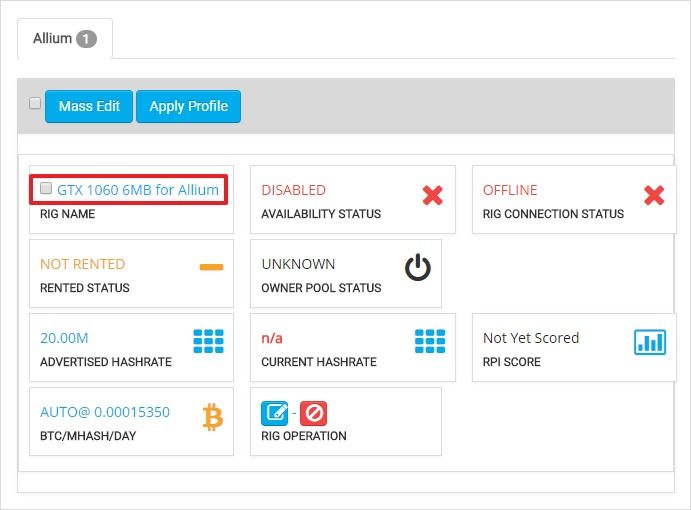The image size is (691, 510).
Task: Click the CURRENT HASHRATE label
Action: pyautogui.click(x=319, y=362)
